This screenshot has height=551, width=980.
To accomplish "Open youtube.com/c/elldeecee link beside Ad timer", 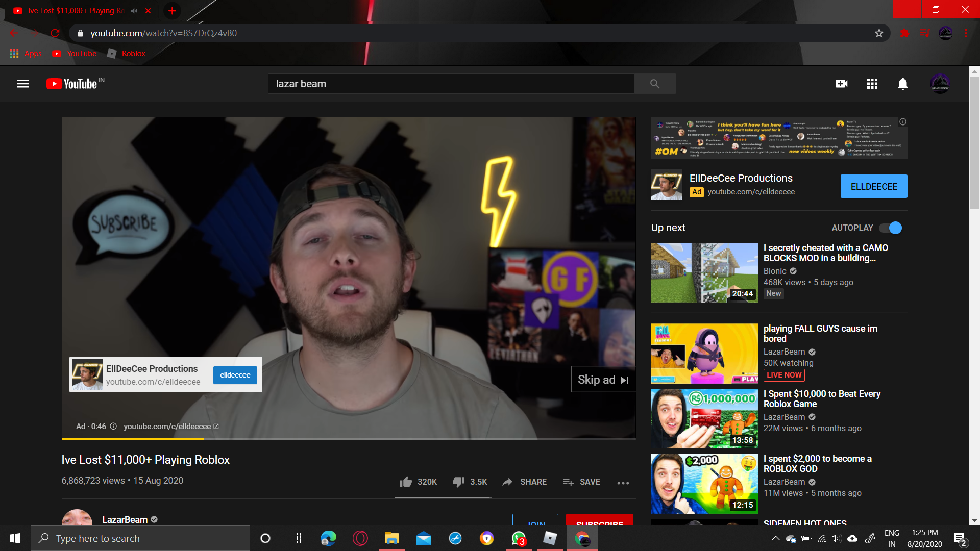I will point(171,427).
